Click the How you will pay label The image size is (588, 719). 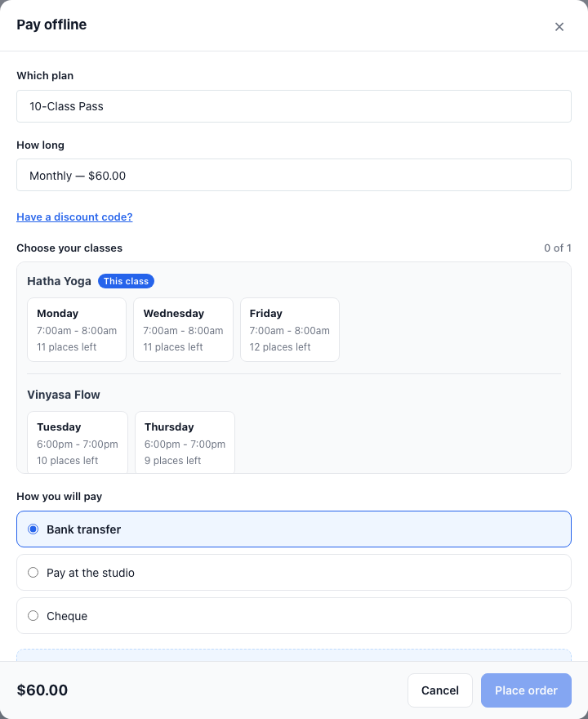pyautogui.click(x=59, y=497)
